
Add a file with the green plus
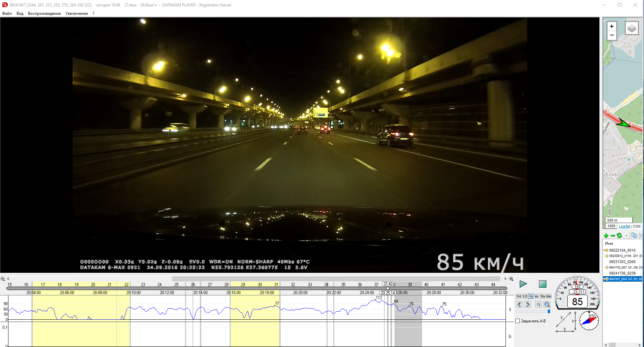point(606,235)
